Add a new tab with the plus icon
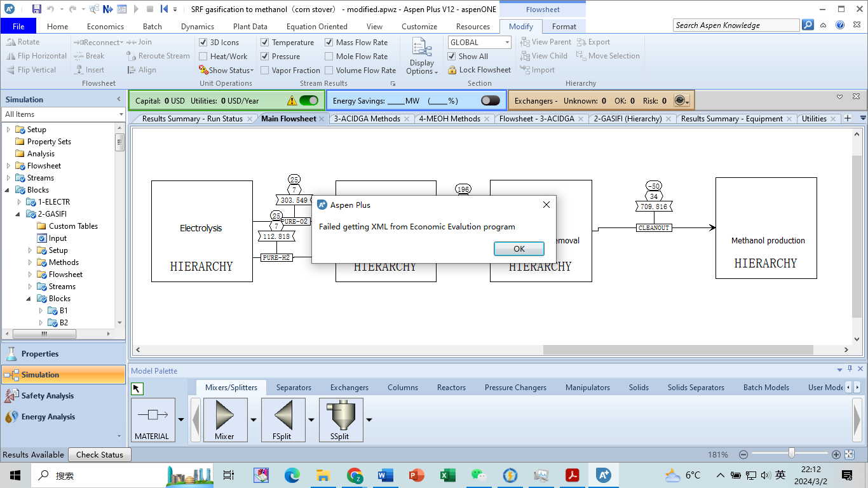 [847, 119]
